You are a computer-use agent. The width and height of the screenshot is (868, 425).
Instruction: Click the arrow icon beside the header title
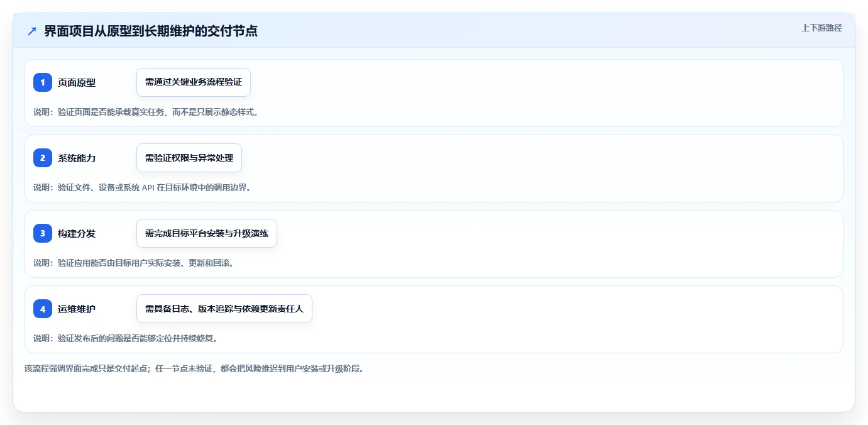[x=32, y=31]
